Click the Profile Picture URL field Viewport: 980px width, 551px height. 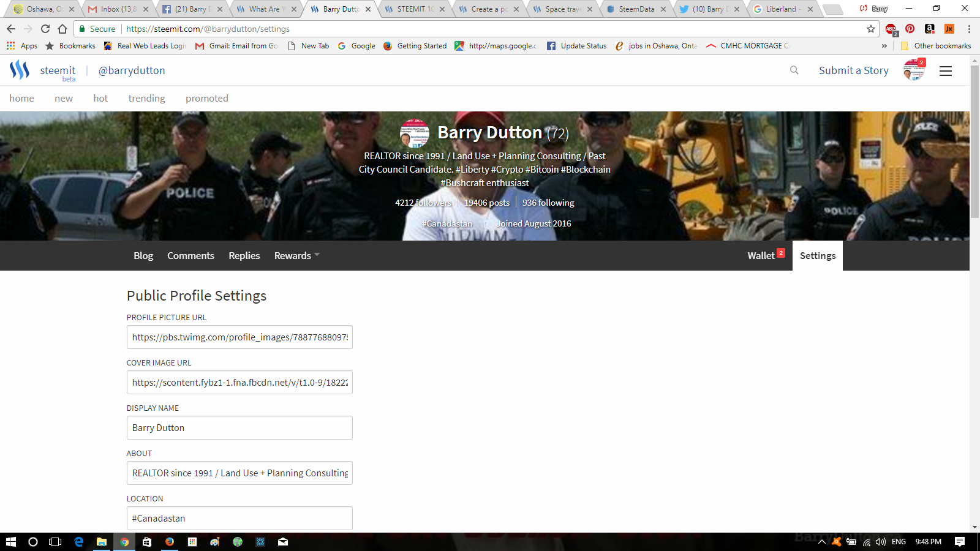[239, 337]
